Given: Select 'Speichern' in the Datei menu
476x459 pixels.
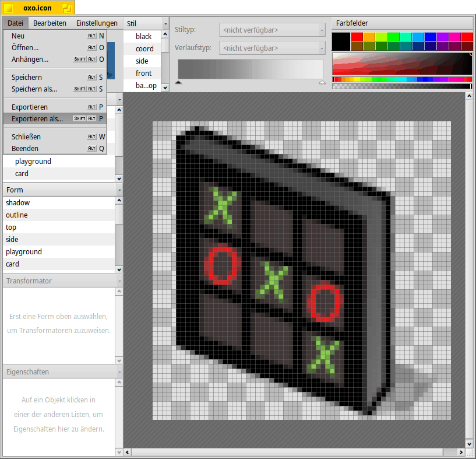Looking at the screenshot, I should pos(27,77).
